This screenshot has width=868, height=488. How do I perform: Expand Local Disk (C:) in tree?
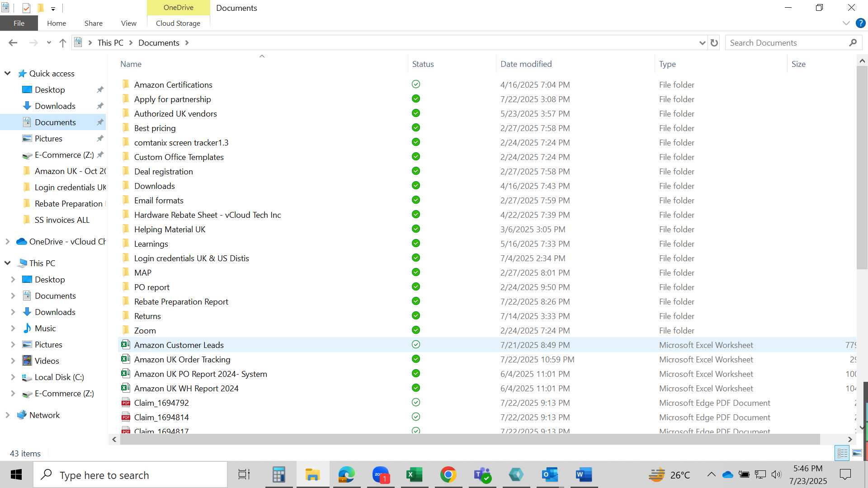[x=13, y=377]
